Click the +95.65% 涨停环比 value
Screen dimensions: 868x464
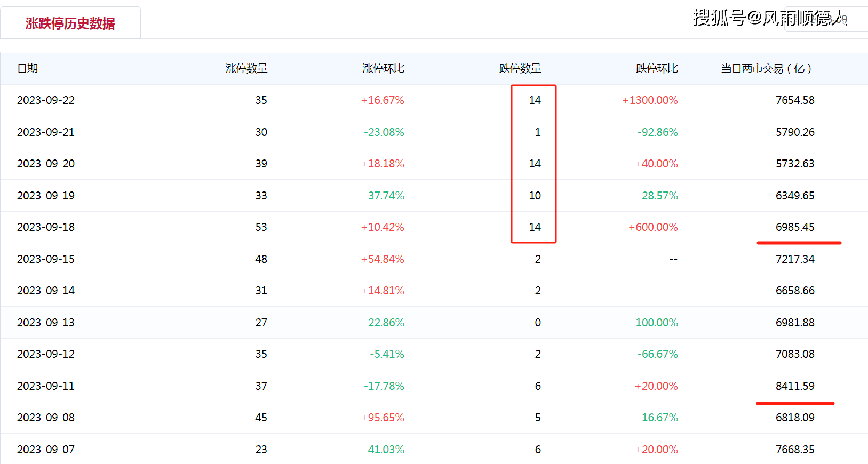click(383, 418)
